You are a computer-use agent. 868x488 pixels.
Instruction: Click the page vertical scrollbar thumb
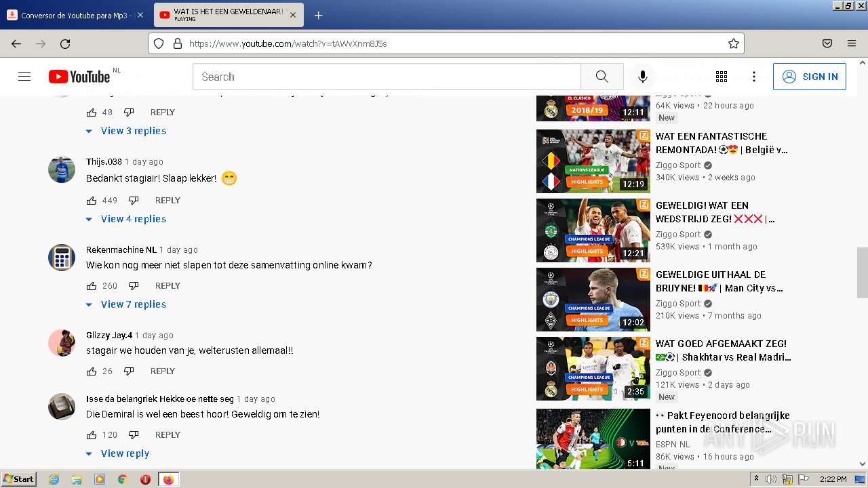click(862, 272)
